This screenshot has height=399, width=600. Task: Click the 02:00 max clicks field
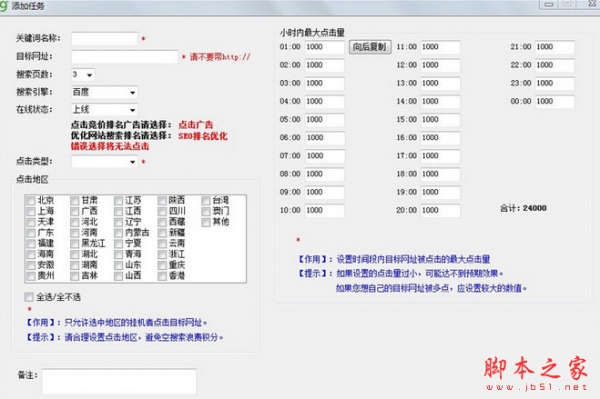point(324,65)
